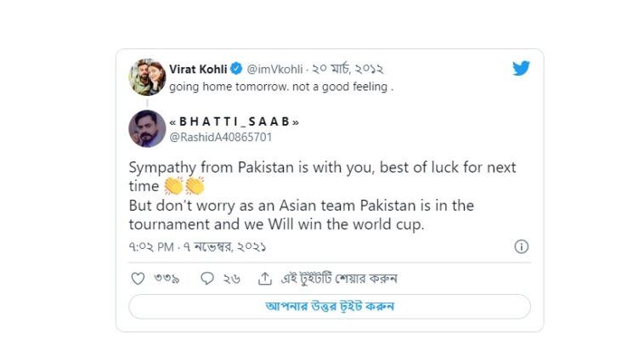Click the ৭:০২ PM timestamp link

click(151, 247)
